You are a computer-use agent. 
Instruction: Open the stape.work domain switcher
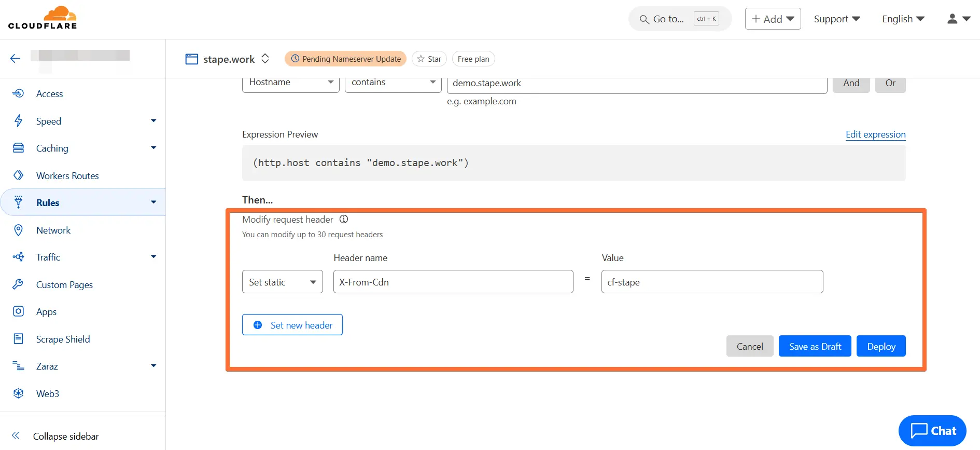tap(265, 59)
